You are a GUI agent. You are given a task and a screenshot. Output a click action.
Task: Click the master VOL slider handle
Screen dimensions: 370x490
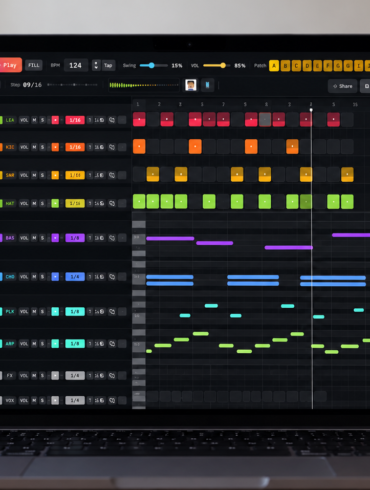tap(223, 65)
